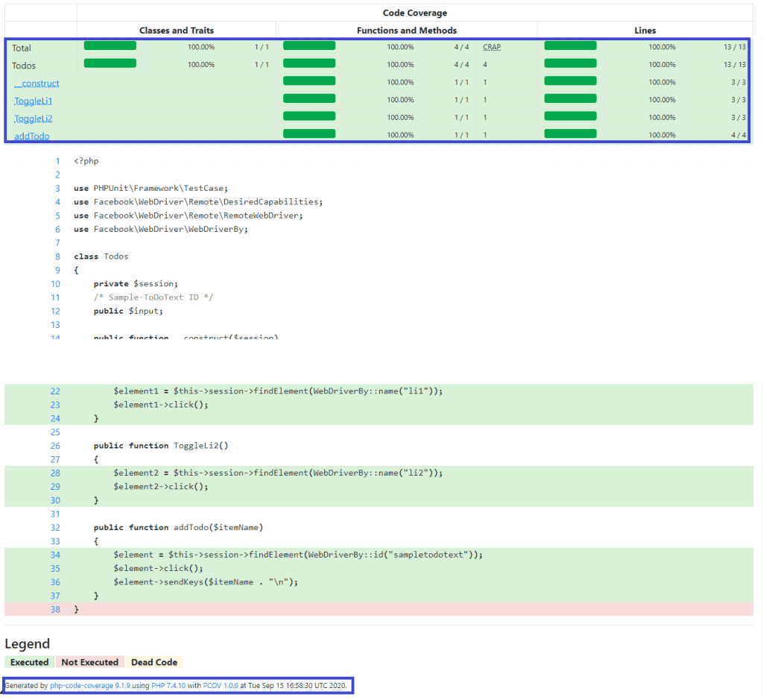Click line number 38 in red row
This screenshot has width=763, height=700.
[56, 609]
